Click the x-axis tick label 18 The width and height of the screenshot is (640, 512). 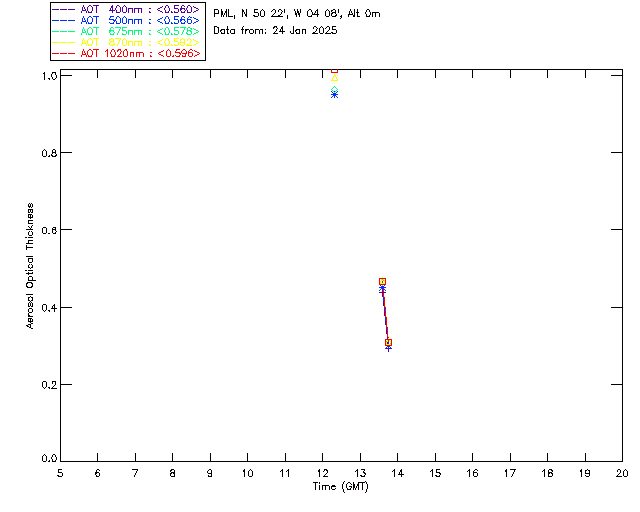(x=547, y=473)
